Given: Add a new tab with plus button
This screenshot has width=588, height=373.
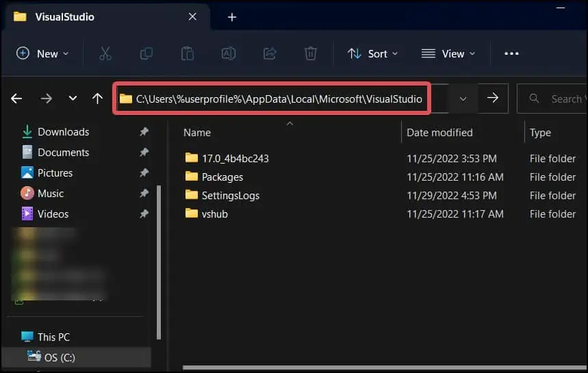Looking at the screenshot, I should tap(232, 17).
